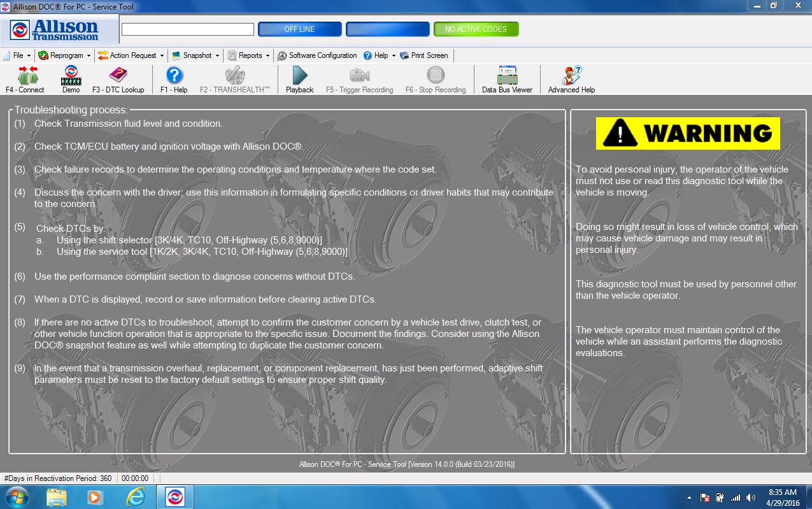Open Advanced Help icon

click(571, 75)
